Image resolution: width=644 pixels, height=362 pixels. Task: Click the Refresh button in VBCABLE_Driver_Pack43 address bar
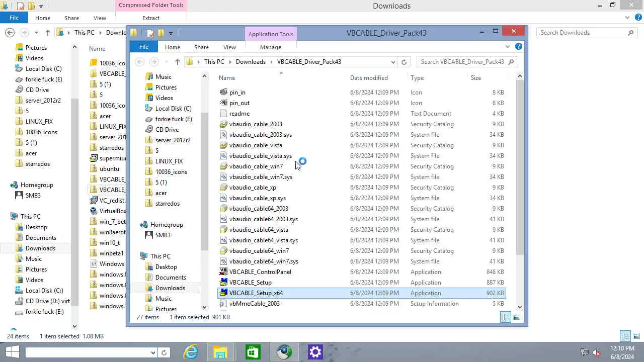pyautogui.click(x=404, y=62)
